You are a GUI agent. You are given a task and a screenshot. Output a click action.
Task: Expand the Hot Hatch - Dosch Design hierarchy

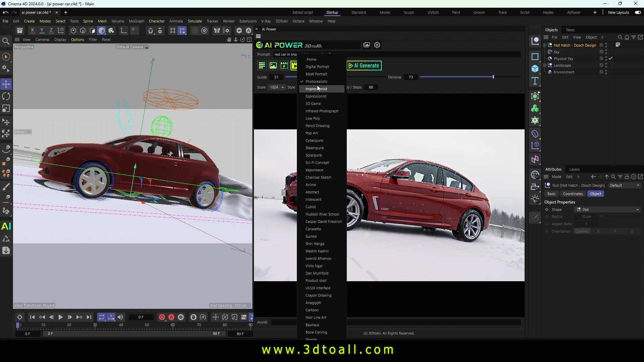coord(545,45)
